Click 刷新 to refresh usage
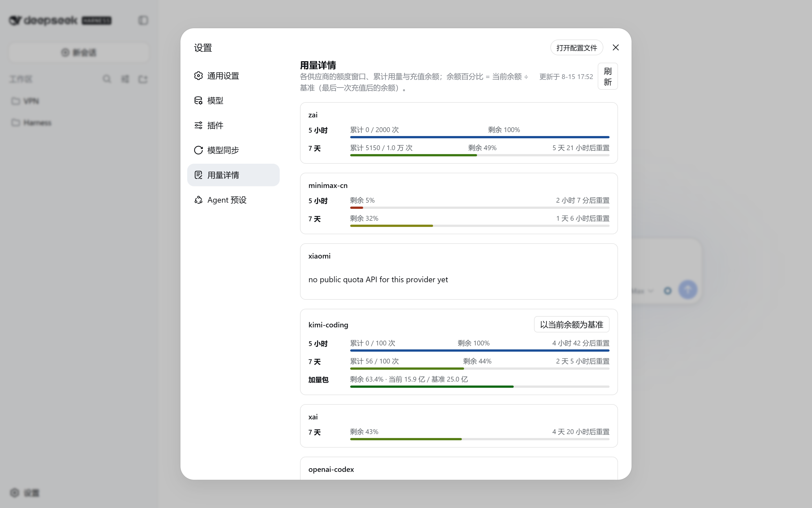812x508 pixels. [x=607, y=76]
